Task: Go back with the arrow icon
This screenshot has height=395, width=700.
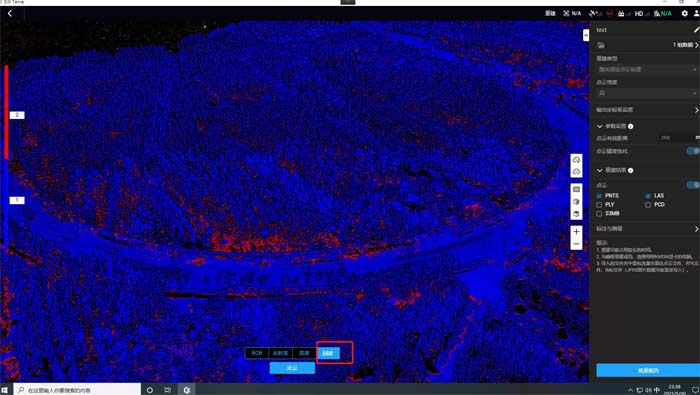Action: 10,13
